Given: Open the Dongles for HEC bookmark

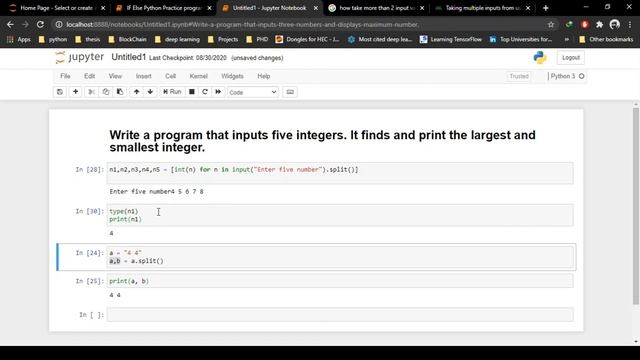Looking at the screenshot, I should pyautogui.click(x=307, y=40).
